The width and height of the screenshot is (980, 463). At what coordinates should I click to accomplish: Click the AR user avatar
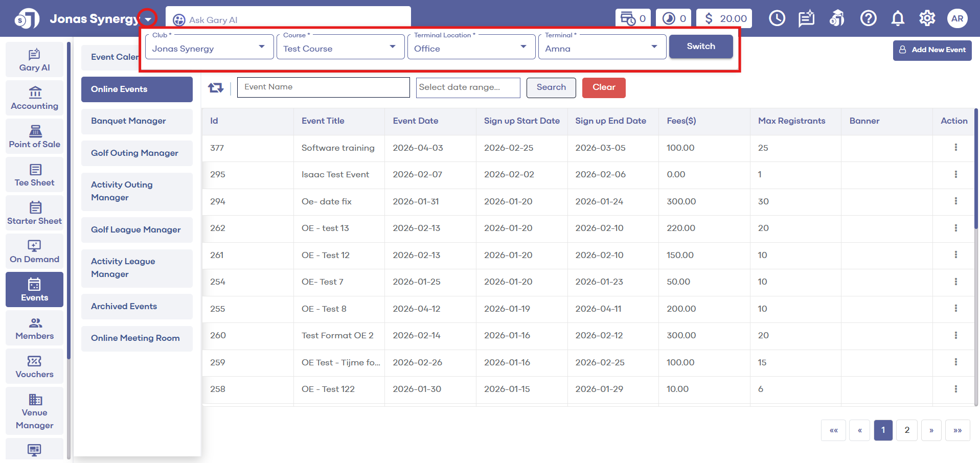tap(957, 19)
